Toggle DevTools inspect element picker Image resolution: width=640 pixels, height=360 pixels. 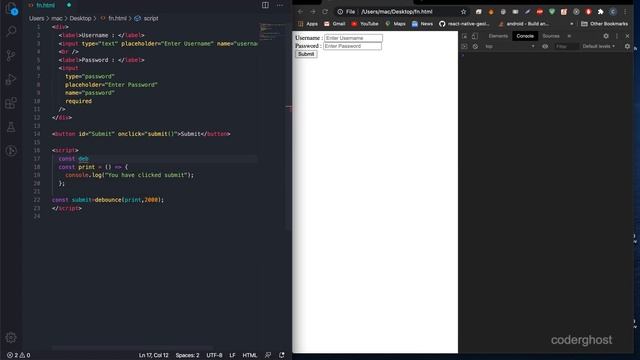click(x=464, y=36)
